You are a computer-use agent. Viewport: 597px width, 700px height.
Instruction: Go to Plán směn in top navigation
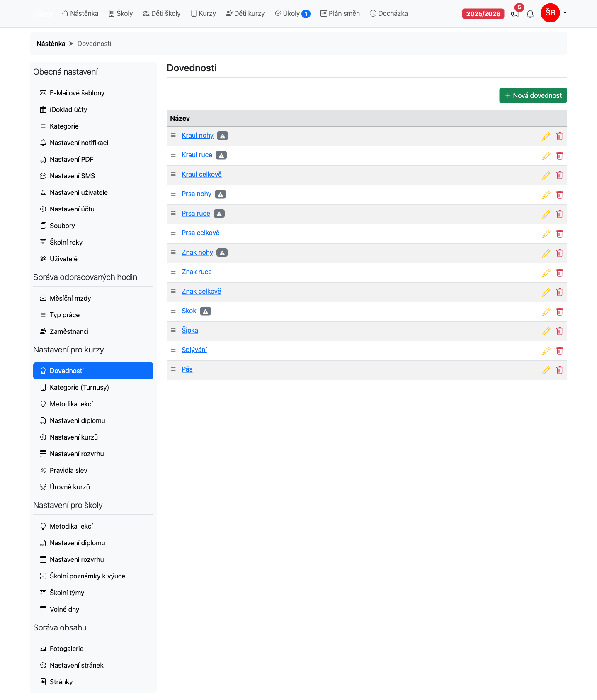pyautogui.click(x=340, y=13)
